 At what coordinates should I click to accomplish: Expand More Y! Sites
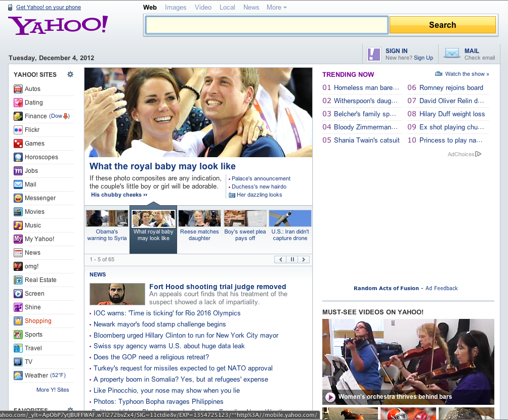pos(53,390)
